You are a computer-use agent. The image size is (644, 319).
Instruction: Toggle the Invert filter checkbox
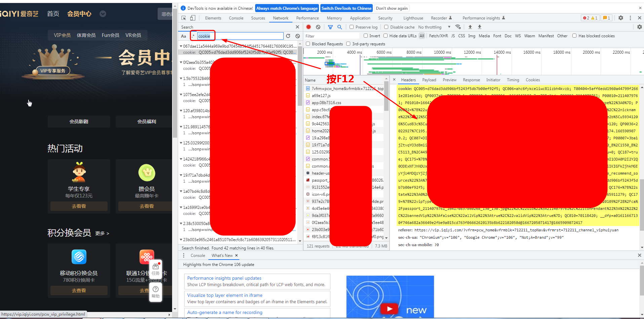pyautogui.click(x=366, y=36)
